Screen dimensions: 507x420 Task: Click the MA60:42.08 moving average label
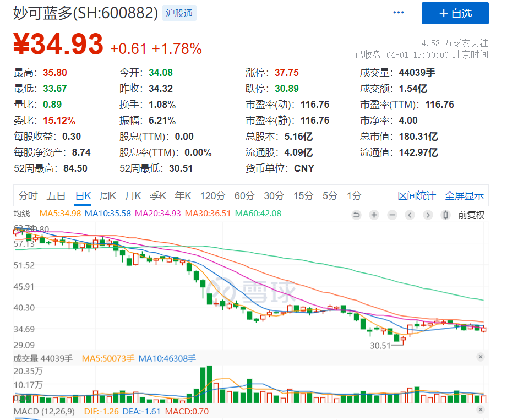click(x=258, y=214)
